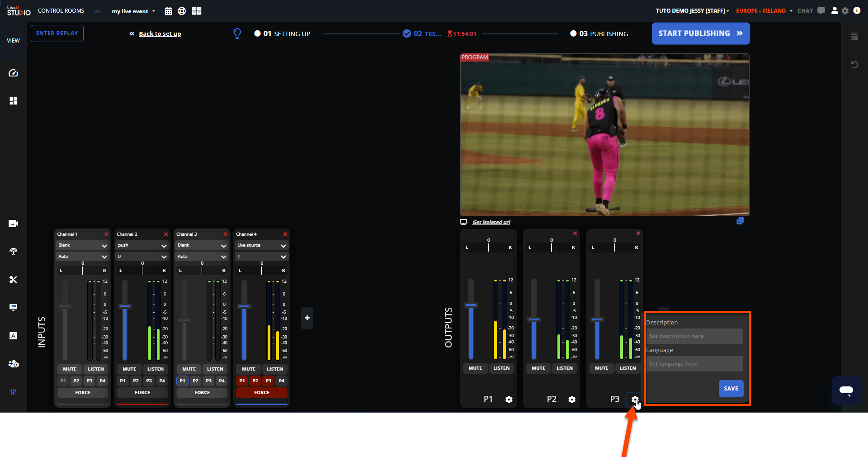
Task: Open the dashboard speedometer icon
Action: point(13,73)
